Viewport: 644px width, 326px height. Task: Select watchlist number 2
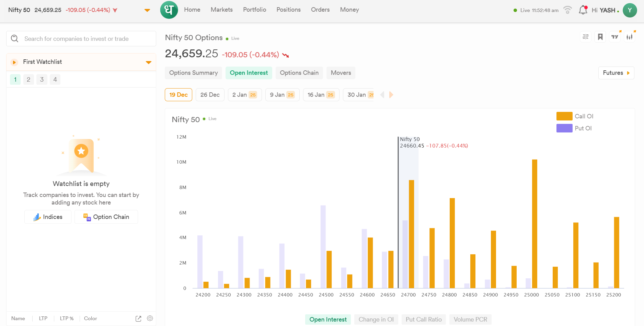(x=28, y=80)
